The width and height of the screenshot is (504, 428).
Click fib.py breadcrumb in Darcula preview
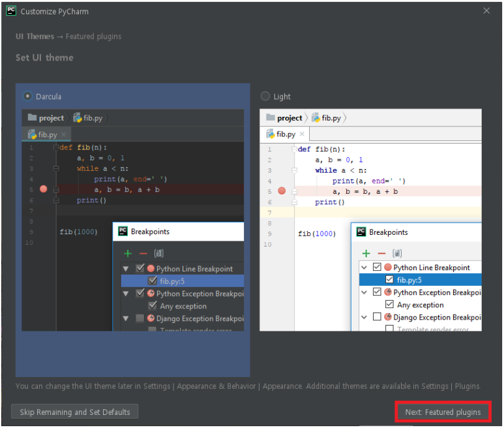point(88,118)
